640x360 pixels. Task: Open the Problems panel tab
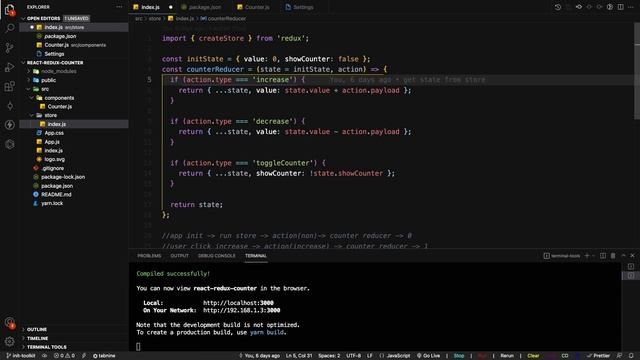tap(149, 256)
